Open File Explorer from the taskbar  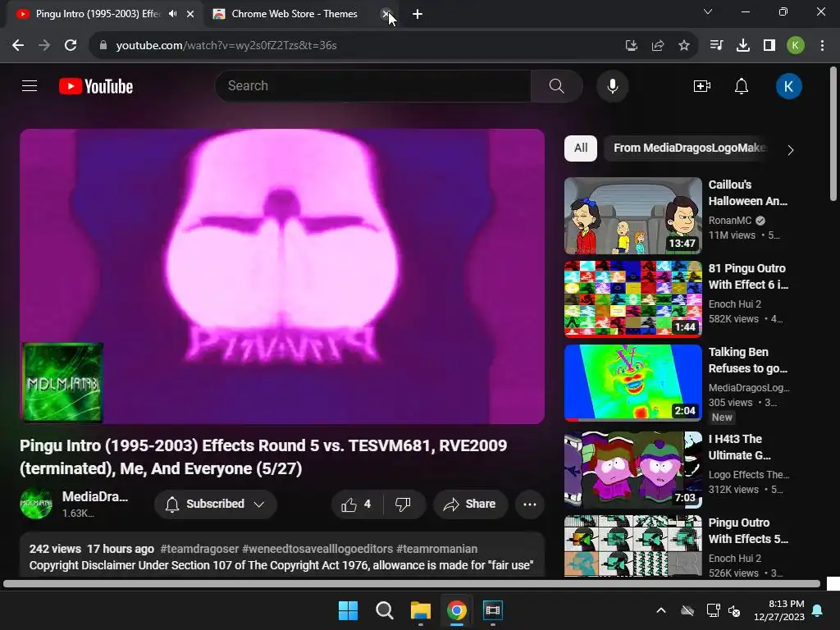421,610
